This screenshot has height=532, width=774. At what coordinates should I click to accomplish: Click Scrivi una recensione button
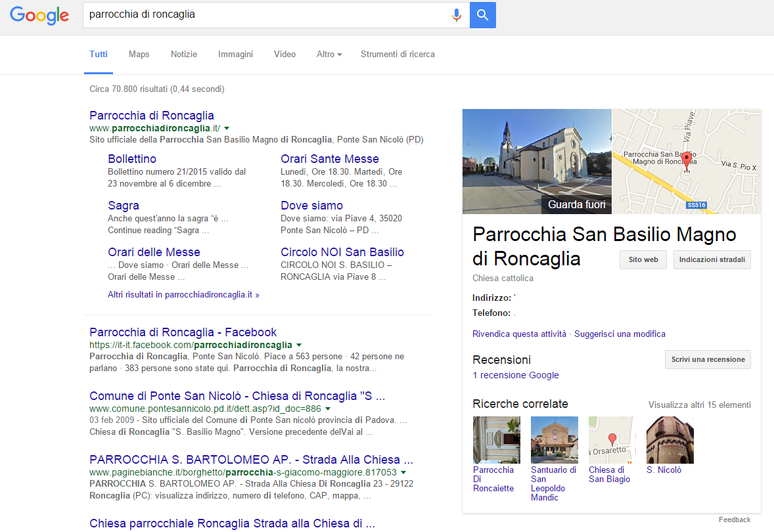708,359
